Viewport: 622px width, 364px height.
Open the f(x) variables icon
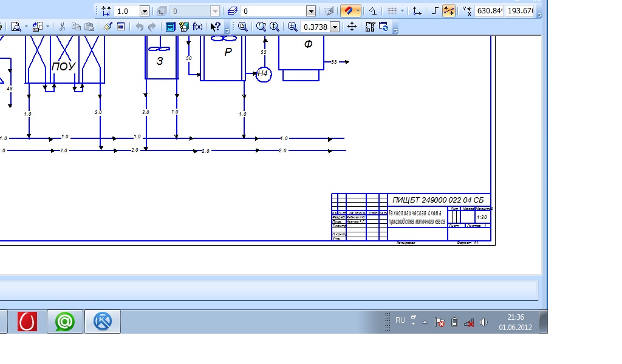point(197,27)
